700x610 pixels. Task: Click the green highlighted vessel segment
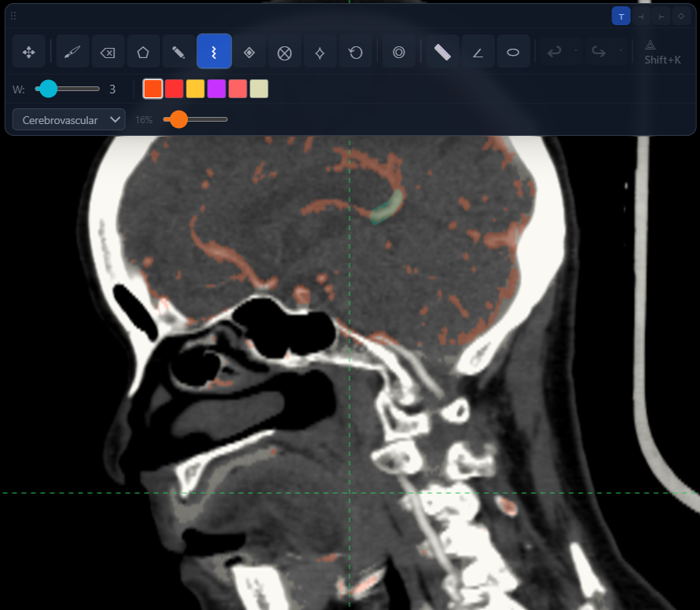tap(387, 207)
